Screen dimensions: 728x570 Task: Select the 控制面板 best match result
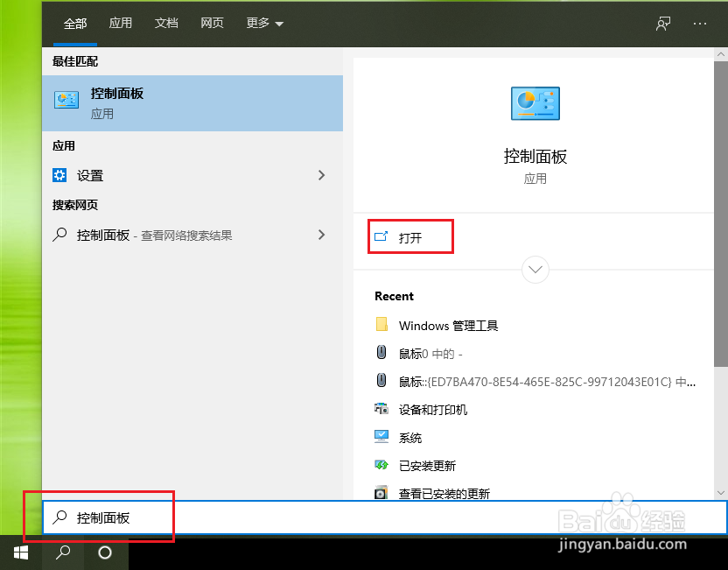pyautogui.click(x=192, y=103)
